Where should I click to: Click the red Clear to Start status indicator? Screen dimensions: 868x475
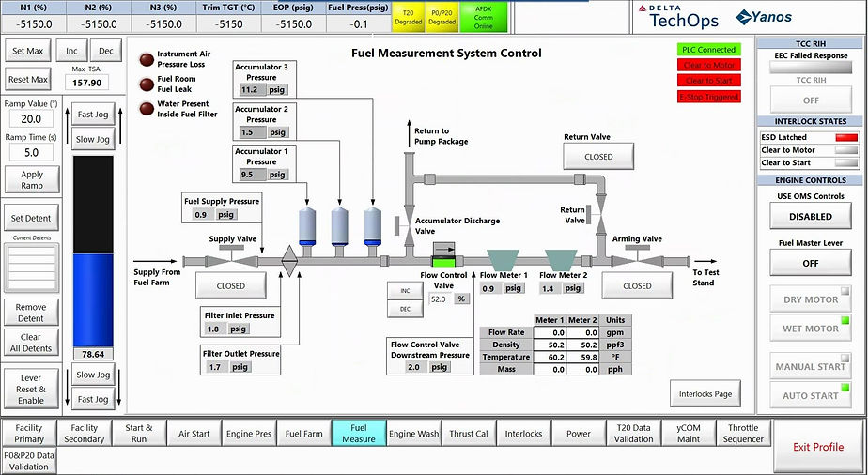(708, 80)
